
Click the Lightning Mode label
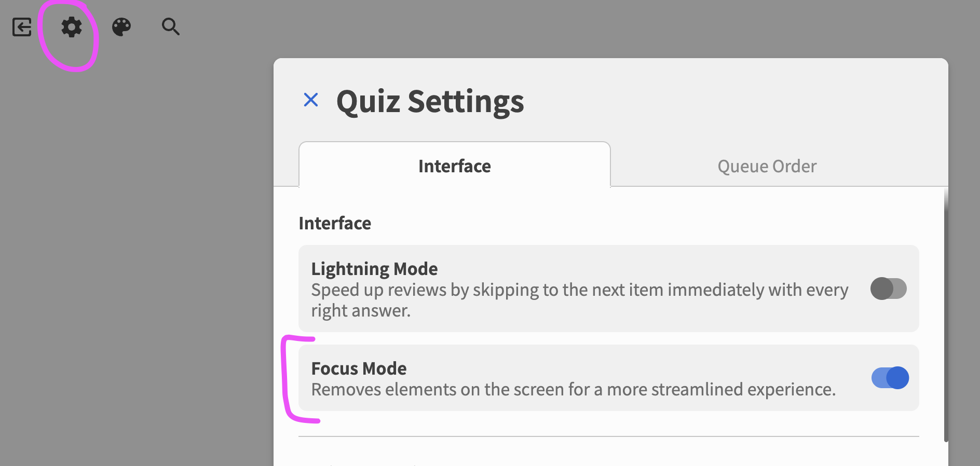374,269
